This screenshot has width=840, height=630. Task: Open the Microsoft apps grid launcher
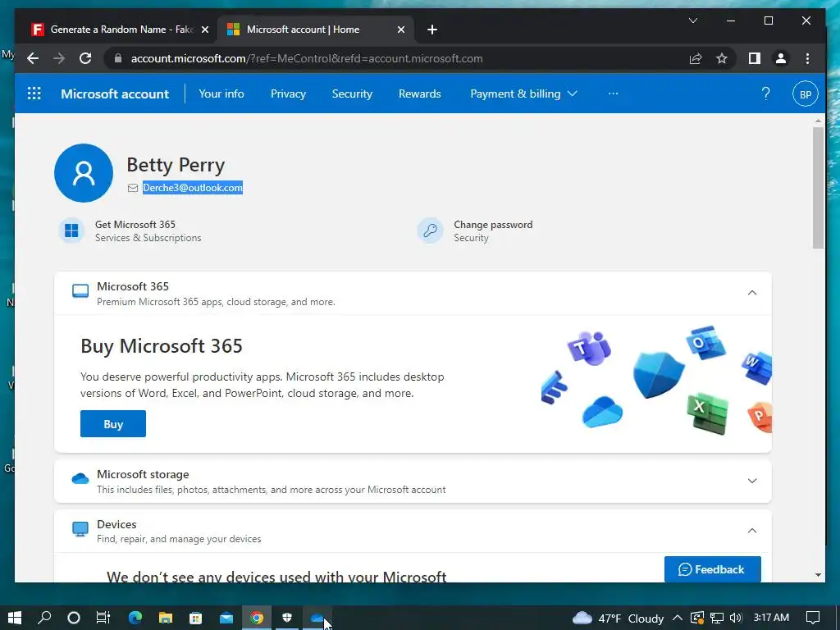[34, 94]
